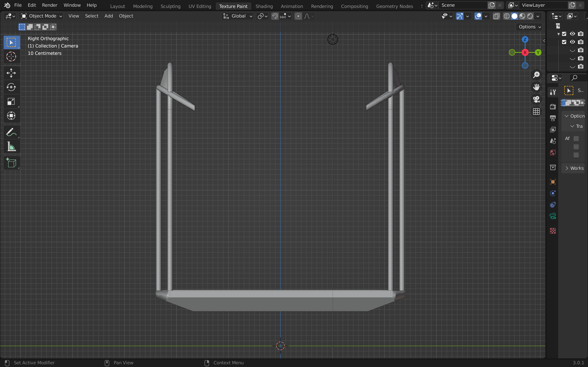Expand the Options dropdown in viewport
This screenshot has width=588, height=367.
coord(529,27)
